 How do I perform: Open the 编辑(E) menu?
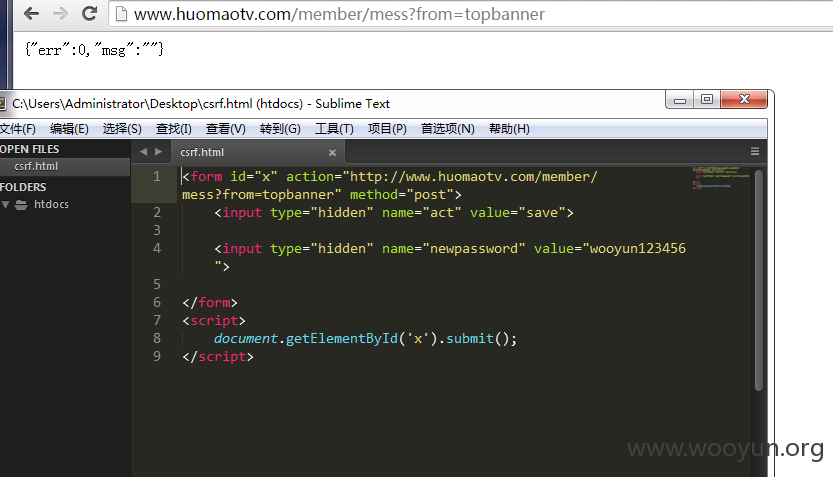coord(69,129)
